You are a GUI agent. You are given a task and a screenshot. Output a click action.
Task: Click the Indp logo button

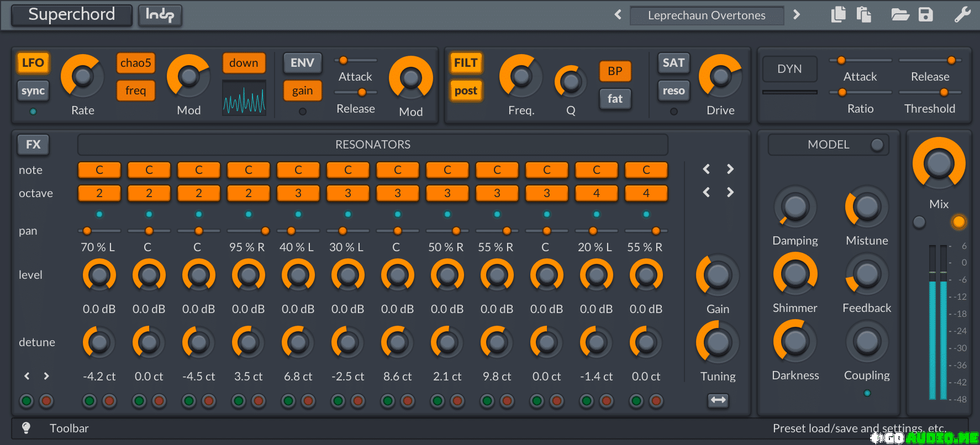point(160,15)
